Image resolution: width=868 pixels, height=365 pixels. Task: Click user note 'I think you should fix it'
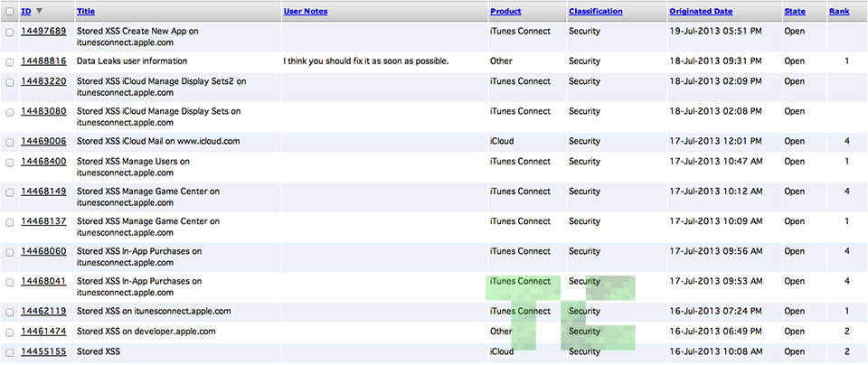point(366,61)
